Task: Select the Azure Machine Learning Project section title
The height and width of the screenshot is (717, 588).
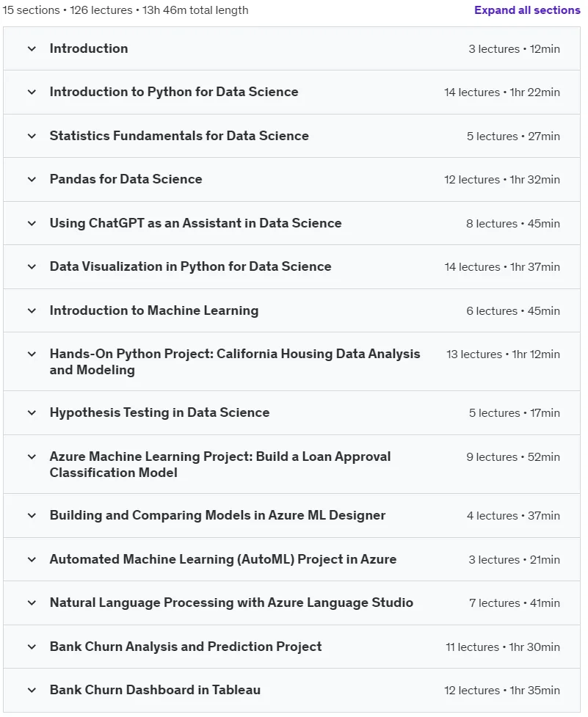Action: 220,464
